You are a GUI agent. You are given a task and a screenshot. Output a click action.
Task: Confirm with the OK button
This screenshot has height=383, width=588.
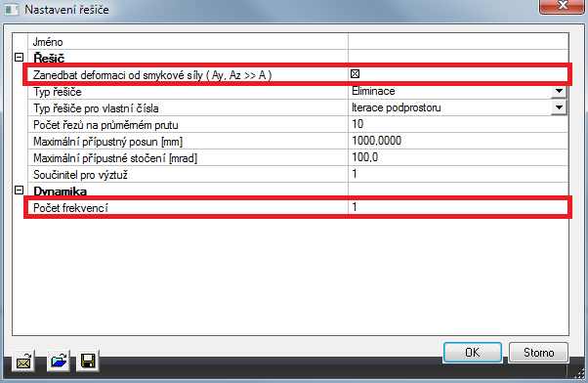pyautogui.click(x=473, y=353)
